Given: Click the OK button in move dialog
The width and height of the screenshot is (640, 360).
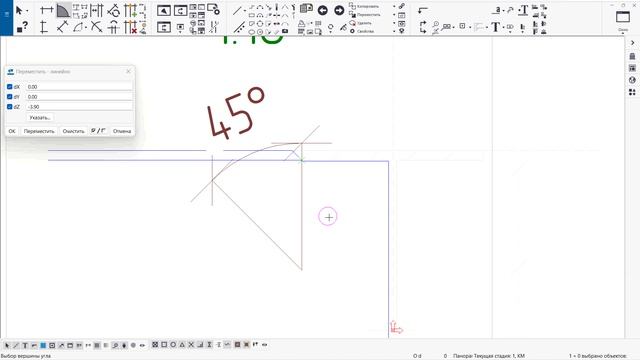Looking at the screenshot, I should [12, 131].
